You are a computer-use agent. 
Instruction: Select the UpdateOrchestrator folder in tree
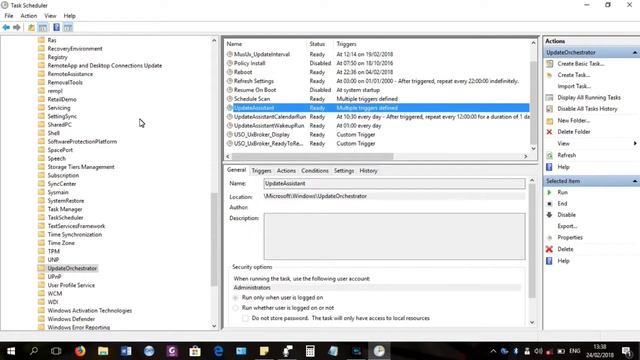tap(72, 268)
